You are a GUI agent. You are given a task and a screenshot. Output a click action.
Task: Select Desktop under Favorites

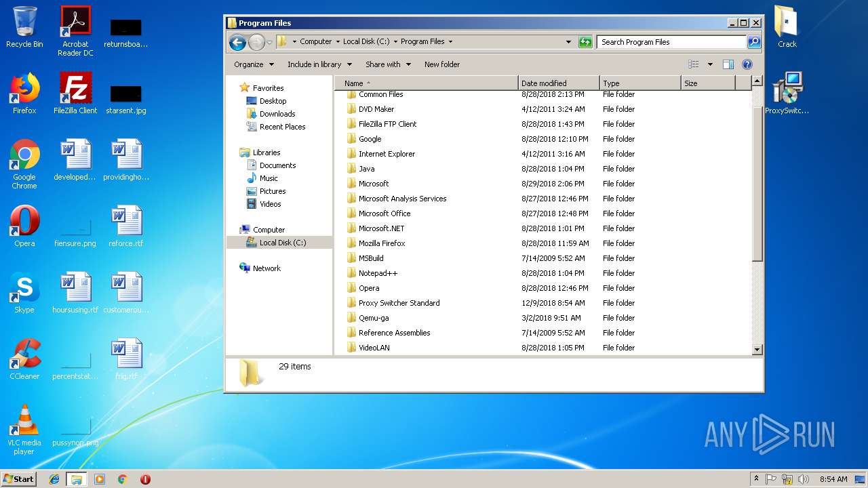click(273, 101)
